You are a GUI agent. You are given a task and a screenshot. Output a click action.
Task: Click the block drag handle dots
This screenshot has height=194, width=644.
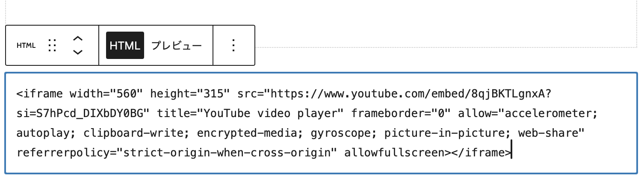52,45
